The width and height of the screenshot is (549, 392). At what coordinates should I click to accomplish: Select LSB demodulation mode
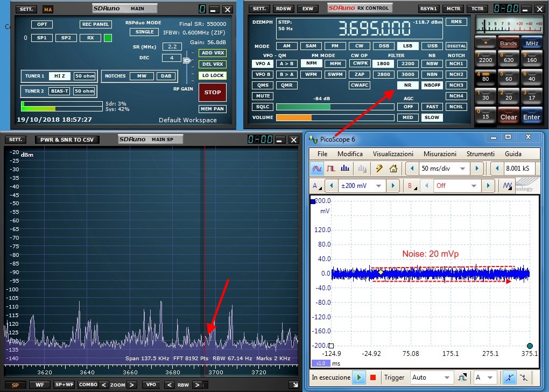pyautogui.click(x=407, y=46)
